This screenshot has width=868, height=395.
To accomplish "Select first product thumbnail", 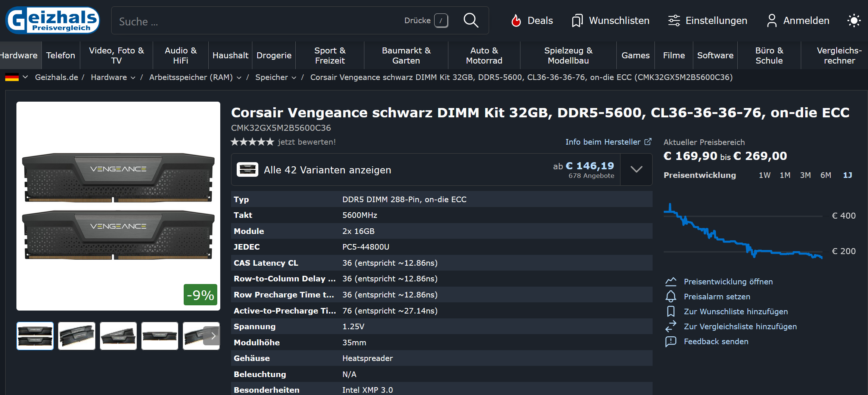I will click(35, 336).
